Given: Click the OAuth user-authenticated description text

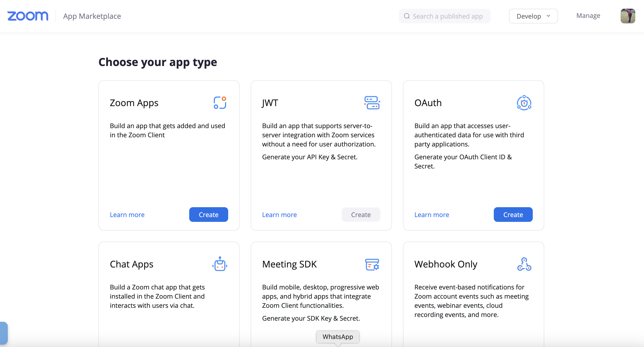Looking at the screenshot, I should [469, 135].
